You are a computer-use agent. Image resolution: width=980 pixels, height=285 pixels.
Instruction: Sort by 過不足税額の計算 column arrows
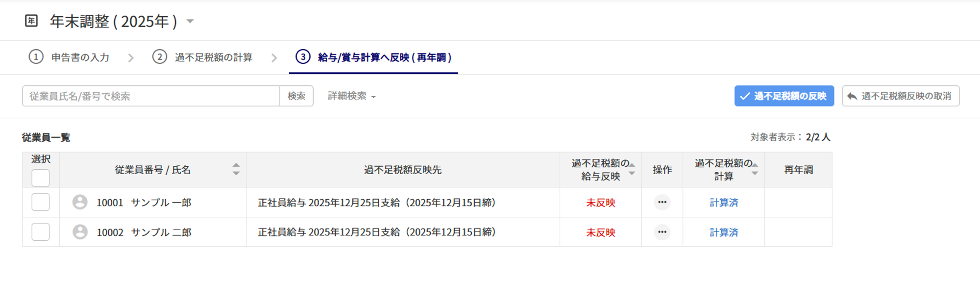755,169
